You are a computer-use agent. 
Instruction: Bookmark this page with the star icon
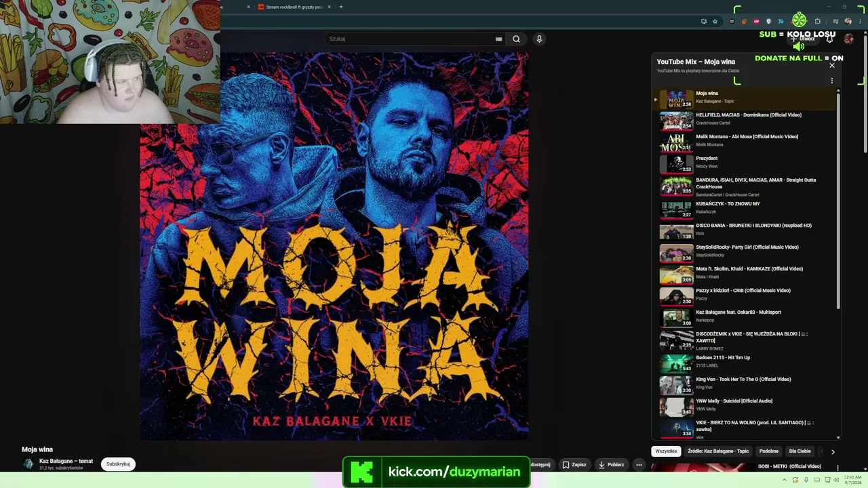pos(715,21)
